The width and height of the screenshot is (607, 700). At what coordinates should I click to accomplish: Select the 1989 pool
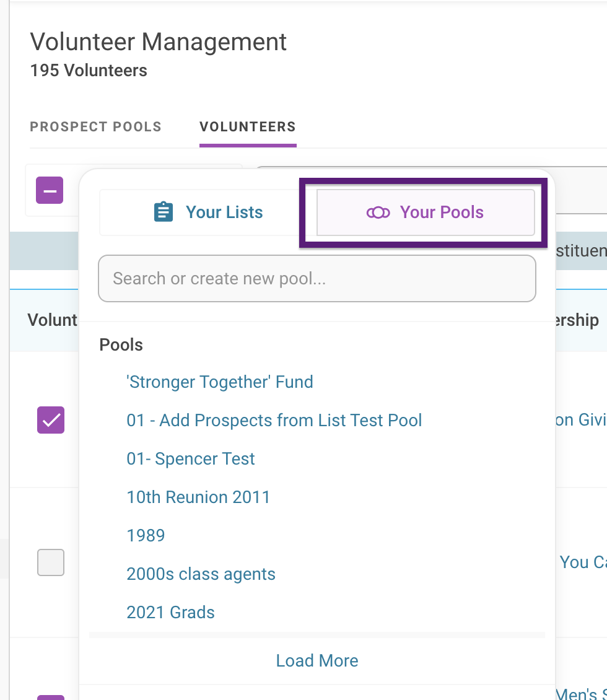click(146, 536)
